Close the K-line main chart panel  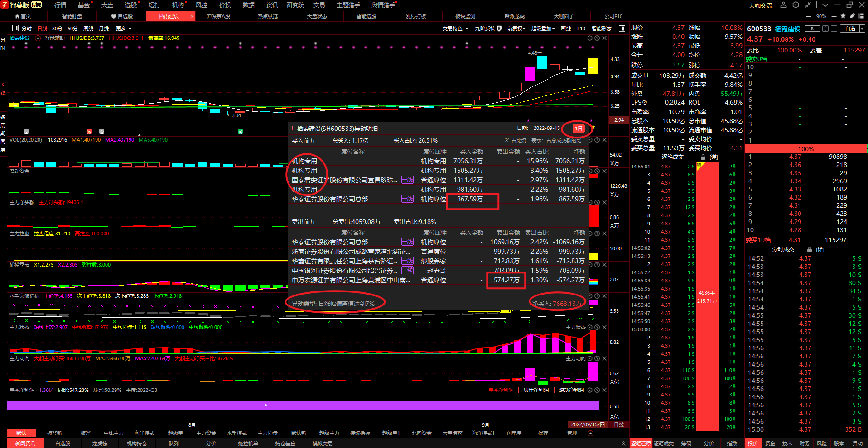tap(604, 38)
